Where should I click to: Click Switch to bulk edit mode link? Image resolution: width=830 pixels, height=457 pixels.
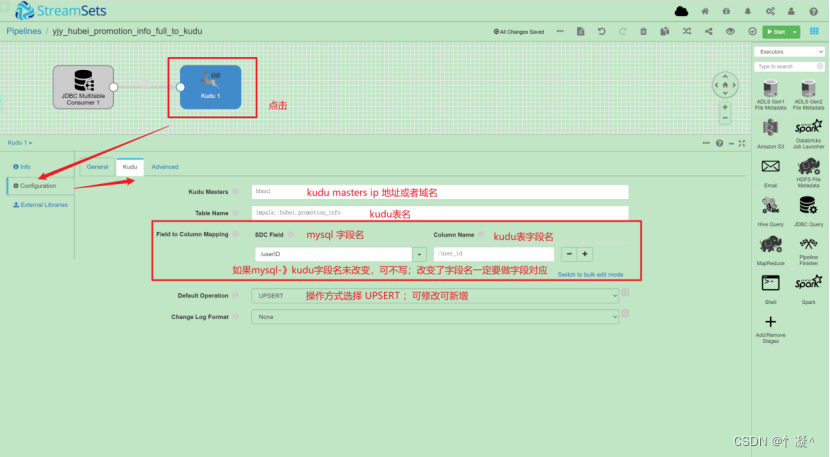(x=590, y=275)
